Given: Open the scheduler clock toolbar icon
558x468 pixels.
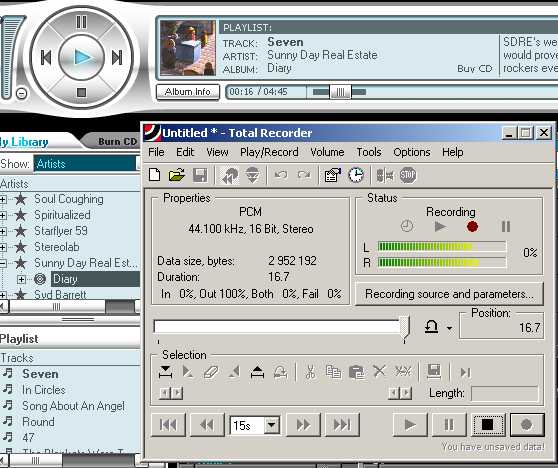Looking at the screenshot, I should coord(356,175).
